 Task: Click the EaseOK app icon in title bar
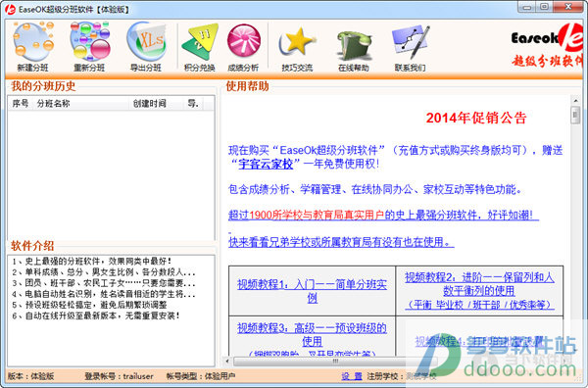click(x=10, y=9)
